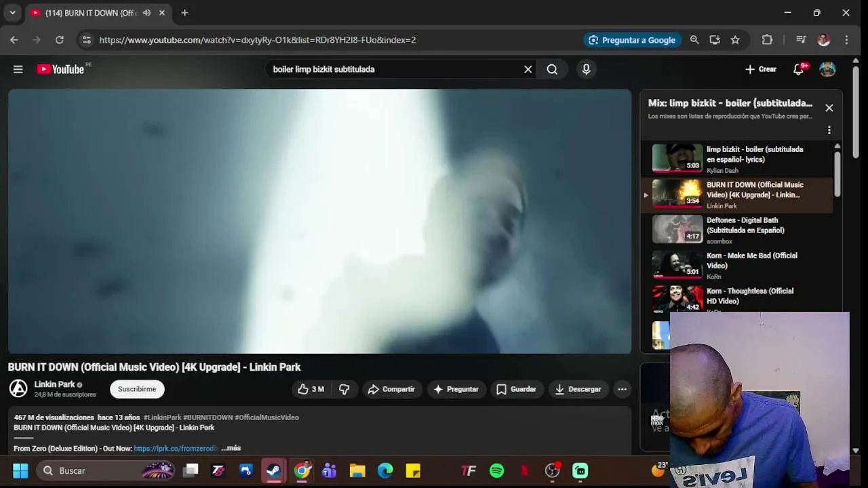Go back in browser history
The height and width of the screenshot is (488, 868).
pos(14,40)
